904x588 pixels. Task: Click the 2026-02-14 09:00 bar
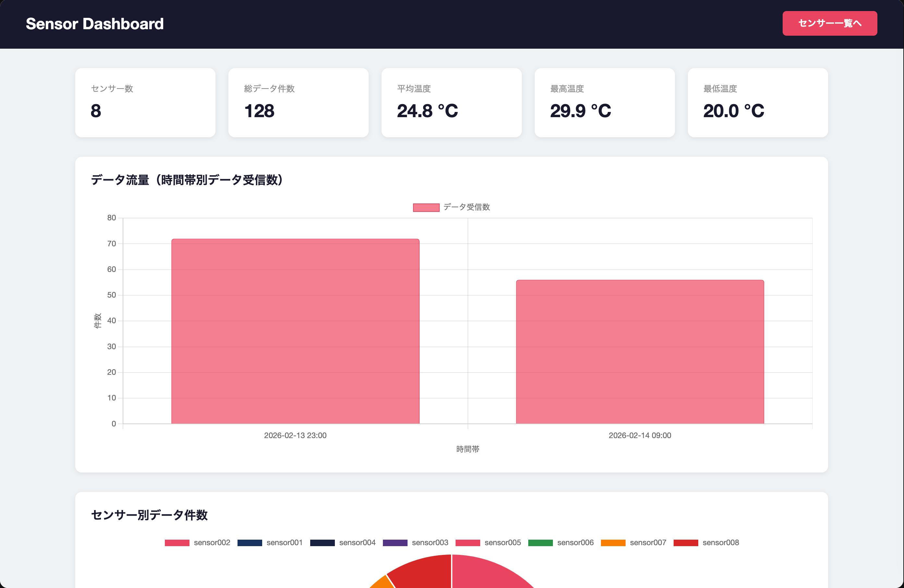(x=640, y=352)
